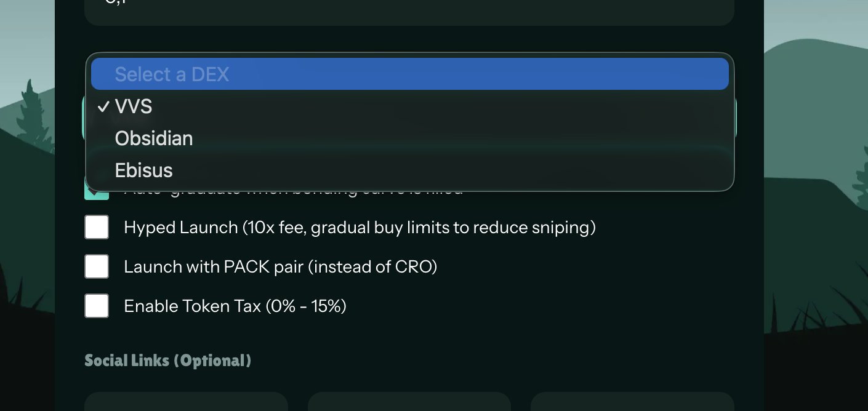The width and height of the screenshot is (868, 411).
Task: Click the "Launch with PACK pair" label
Action: point(280,267)
